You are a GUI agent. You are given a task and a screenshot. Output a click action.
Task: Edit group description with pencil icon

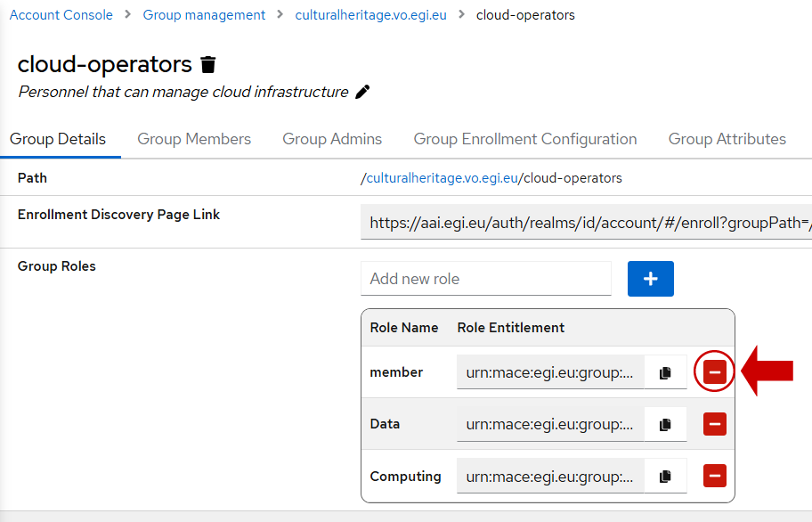[362, 92]
